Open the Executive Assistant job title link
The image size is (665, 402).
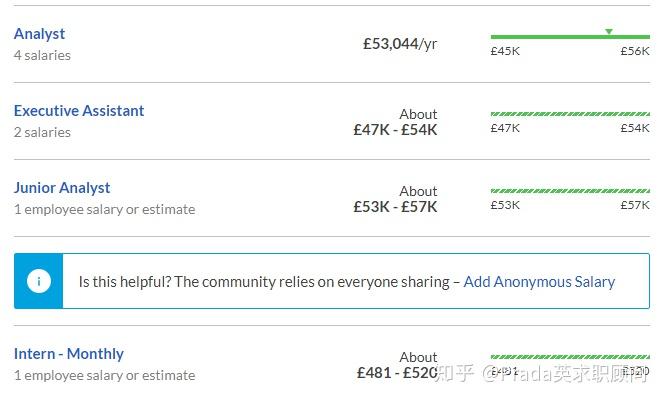tap(79, 111)
